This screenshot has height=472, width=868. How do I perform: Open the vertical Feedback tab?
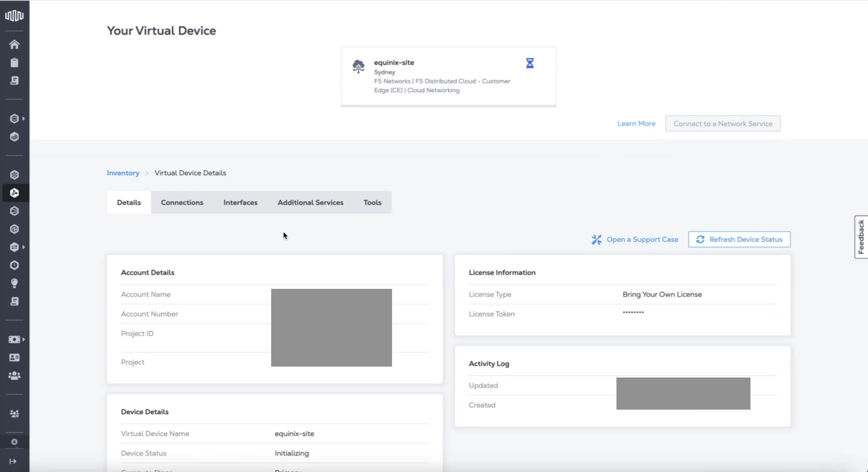[861, 237]
